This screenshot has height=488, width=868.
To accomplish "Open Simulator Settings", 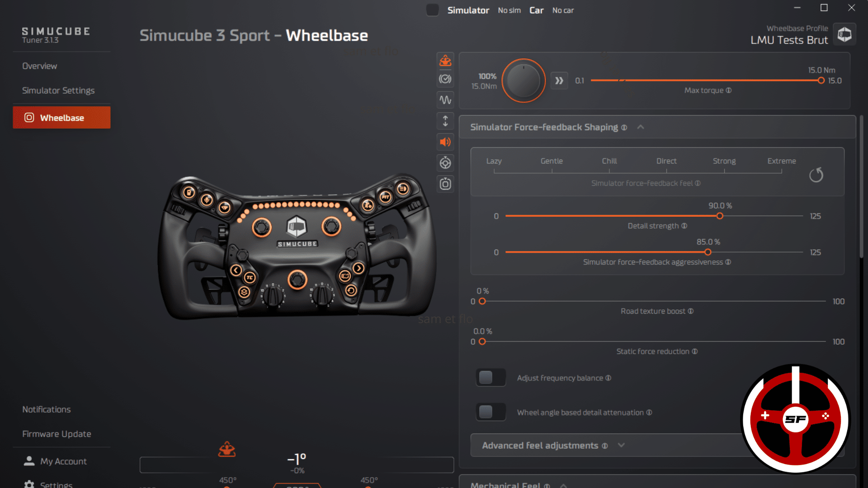I will pos(58,90).
